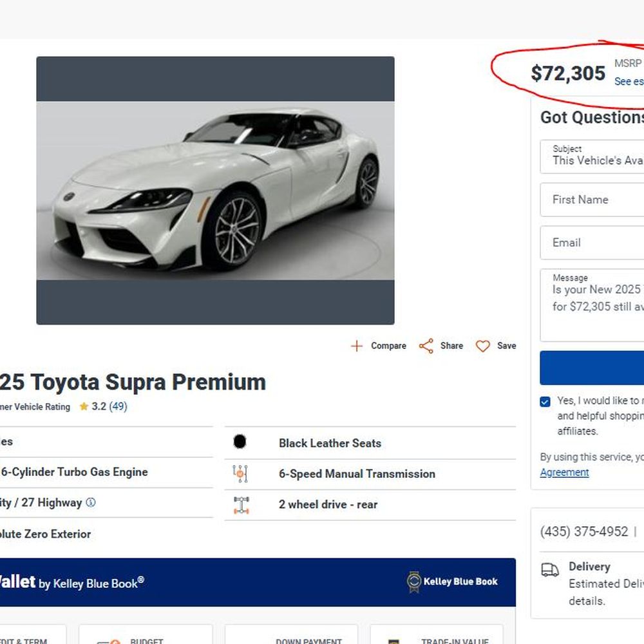644x644 pixels.
Task: Uncheck the 'Yes, I would like to' checkbox
Action: tap(545, 402)
